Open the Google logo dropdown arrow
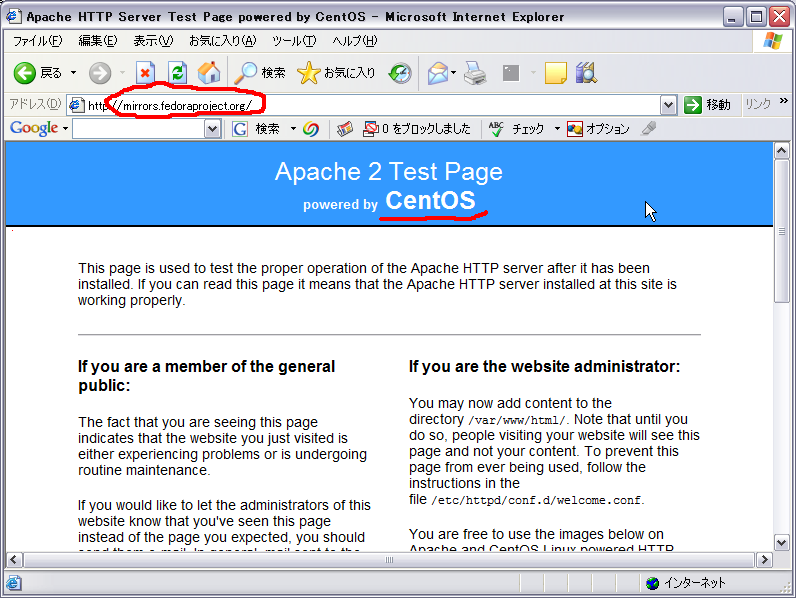The height and width of the screenshot is (598, 796). tap(65, 129)
